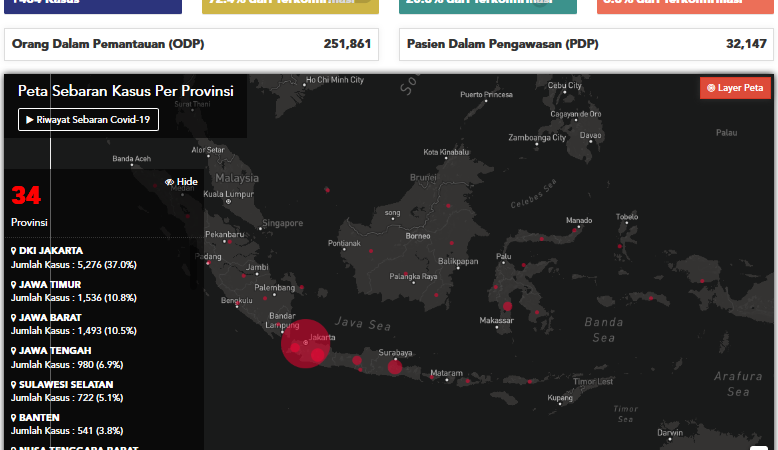Select JAWA TIMUR province entry
Screen dimensions: 778x450
click(50, 284)
